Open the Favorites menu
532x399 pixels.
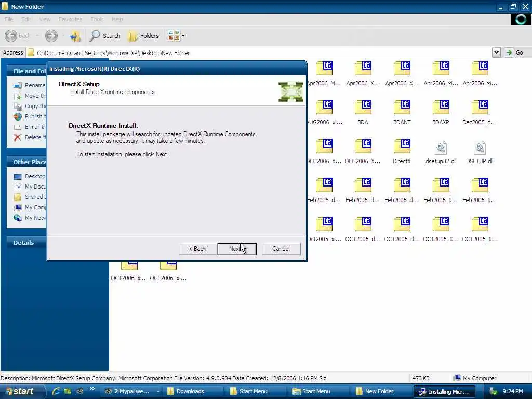[70, 19]
